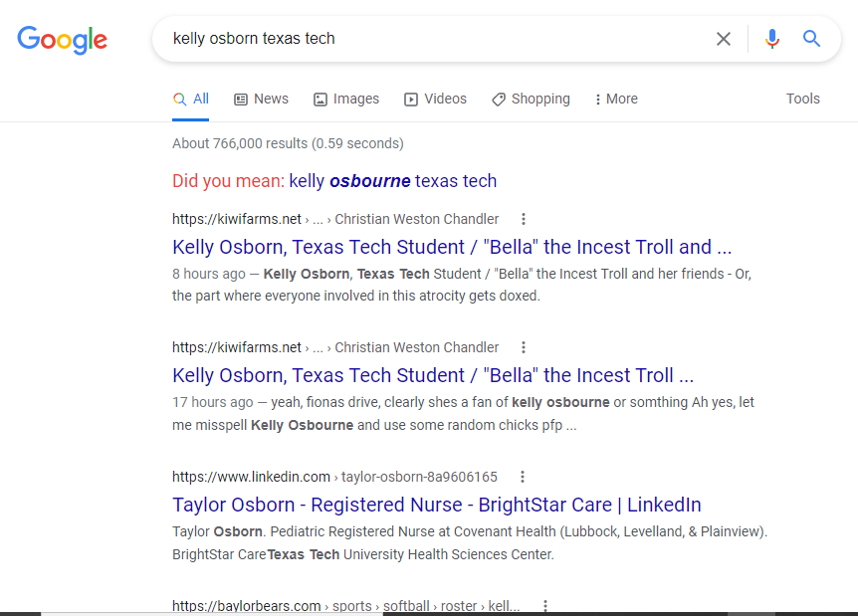Open Taylor Osborn Registered Nurse LinkedIn result
The height and width of the screenshot is (616, 858).
(437, 505)
